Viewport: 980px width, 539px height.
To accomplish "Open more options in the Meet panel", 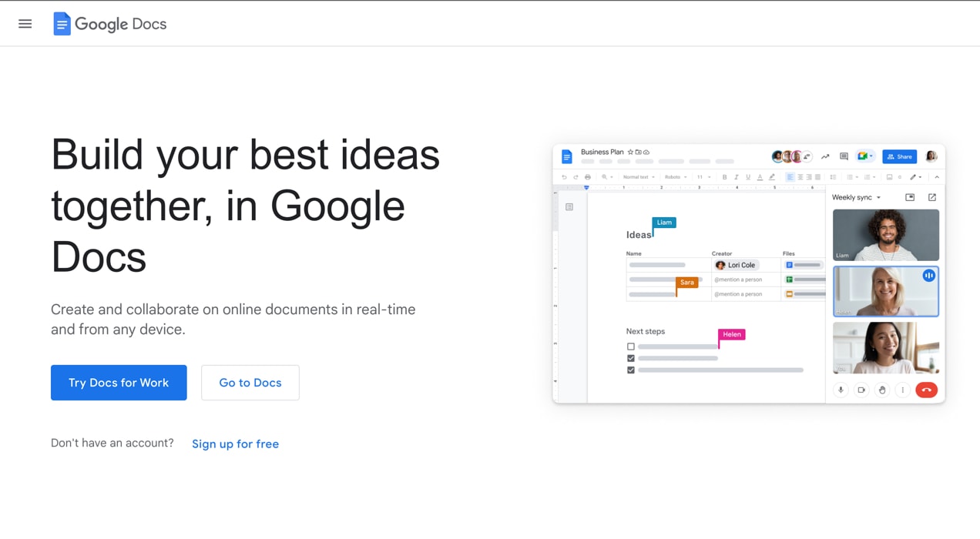I will (902, 390).
